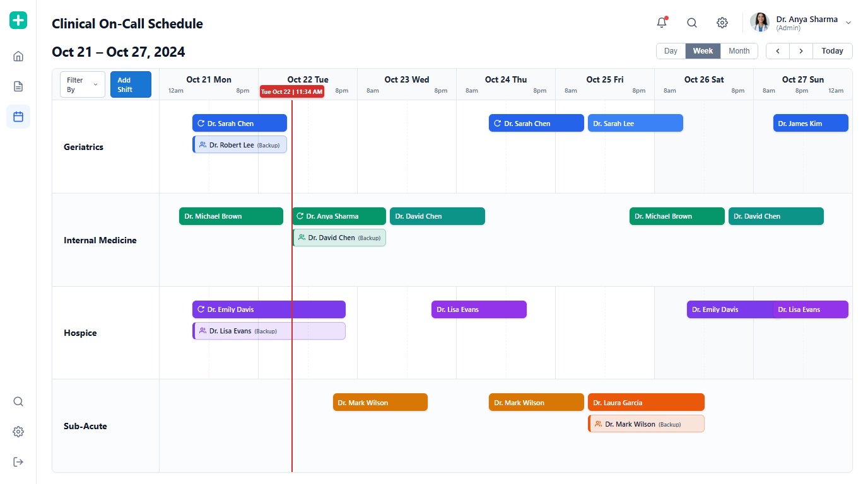Open Dr. Emily Davis' Saturday Hospice shift

[x=730, y=309]
